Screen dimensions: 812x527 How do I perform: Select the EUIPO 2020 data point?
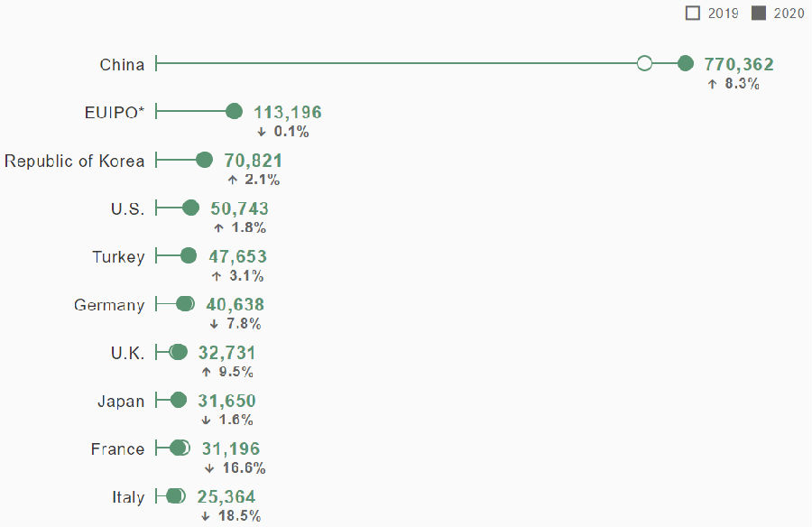click(234, 111)
